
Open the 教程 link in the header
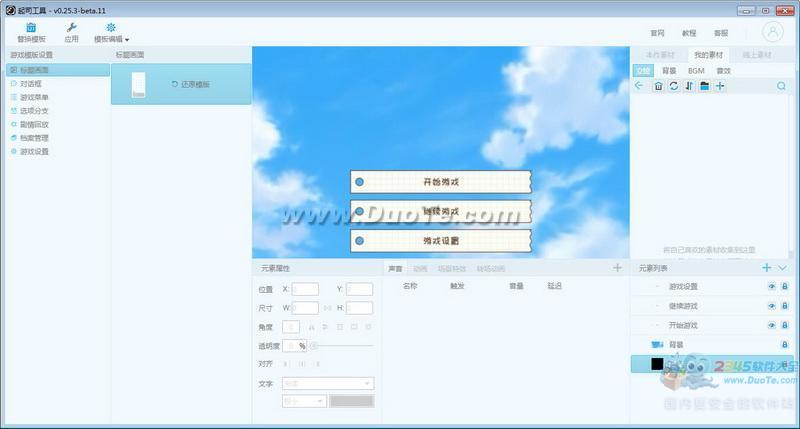(689, 33)
